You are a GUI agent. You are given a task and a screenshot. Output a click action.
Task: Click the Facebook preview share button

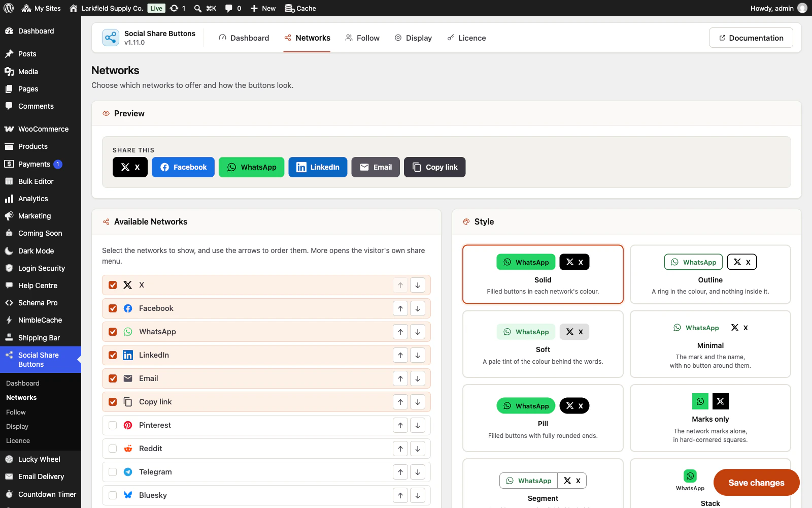coord(183,167)
